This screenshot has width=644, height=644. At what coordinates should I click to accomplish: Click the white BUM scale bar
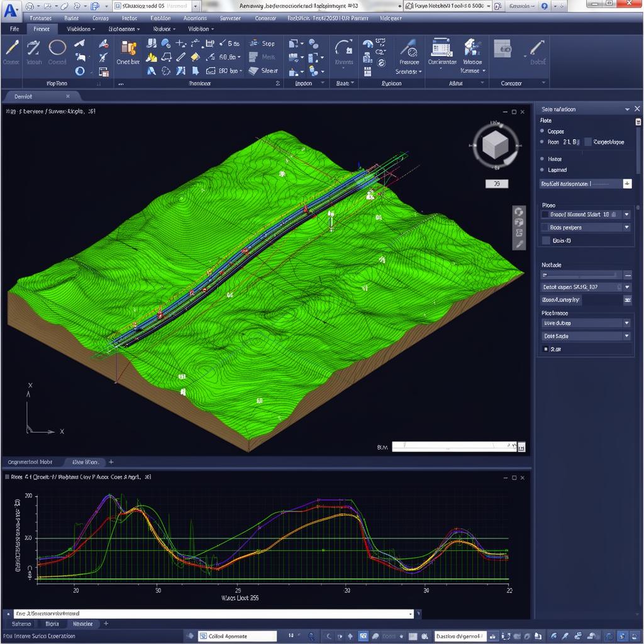point(454,447)
